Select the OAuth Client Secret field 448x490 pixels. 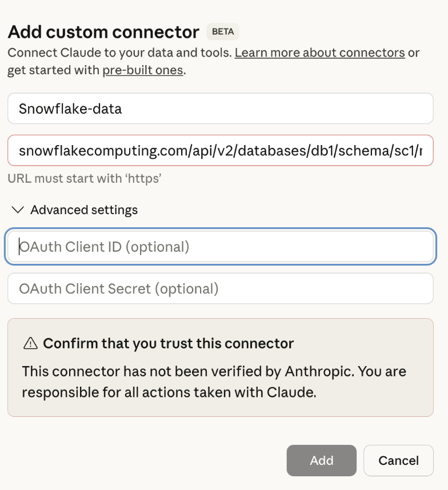pos(220,288)
